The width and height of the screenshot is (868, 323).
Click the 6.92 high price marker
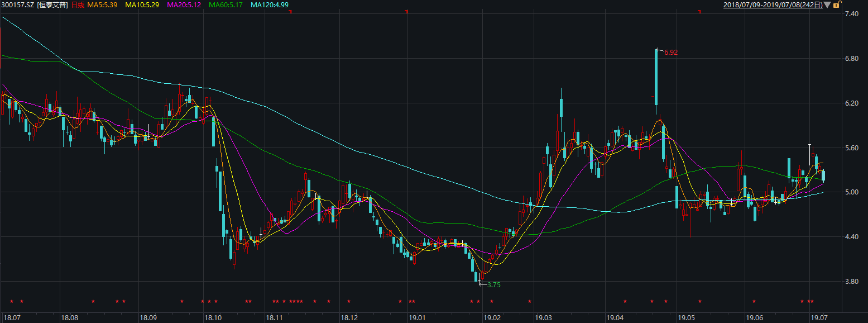[x=670, y=53]
